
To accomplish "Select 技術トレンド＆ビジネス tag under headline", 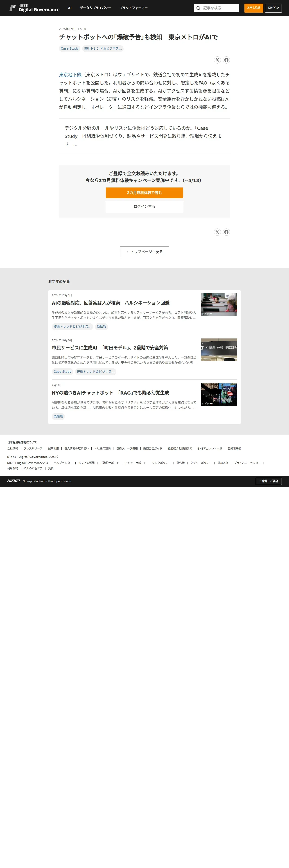I will pos(103,48).
